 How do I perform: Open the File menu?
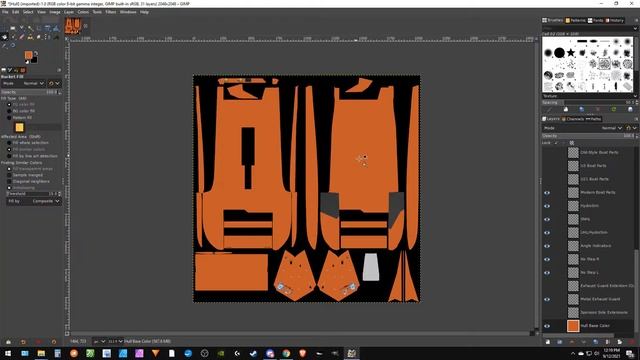pos(5,12)
